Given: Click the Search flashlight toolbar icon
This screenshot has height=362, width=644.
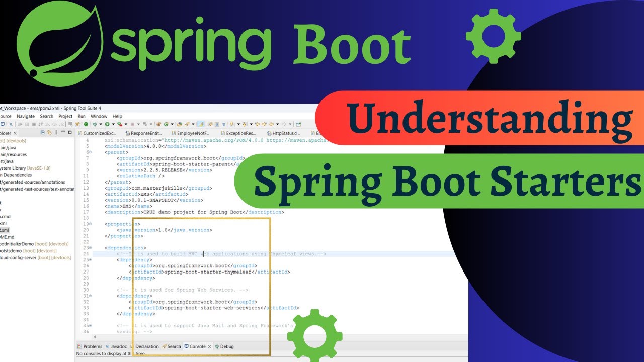Looking at the screenshot, I should (x=187, y=124).
